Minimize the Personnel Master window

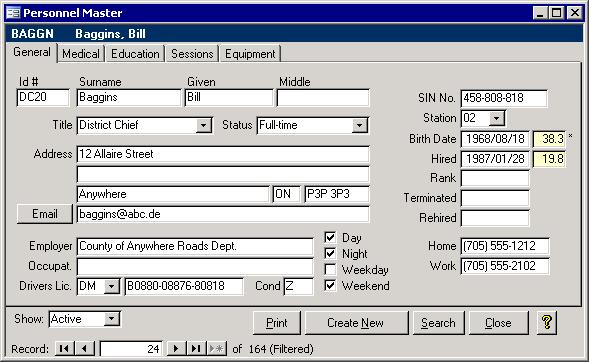[540, 13]
